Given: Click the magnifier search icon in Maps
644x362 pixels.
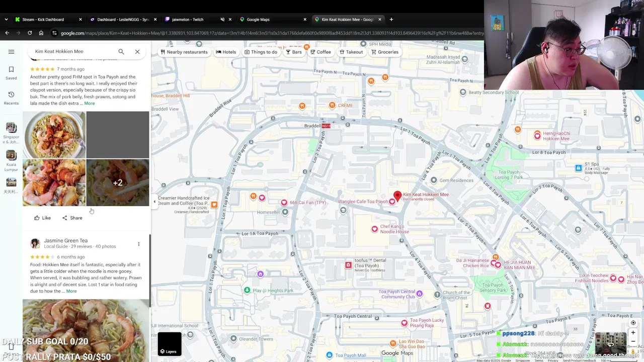Looking at the screenshot, I should click(x=121, y=51).
